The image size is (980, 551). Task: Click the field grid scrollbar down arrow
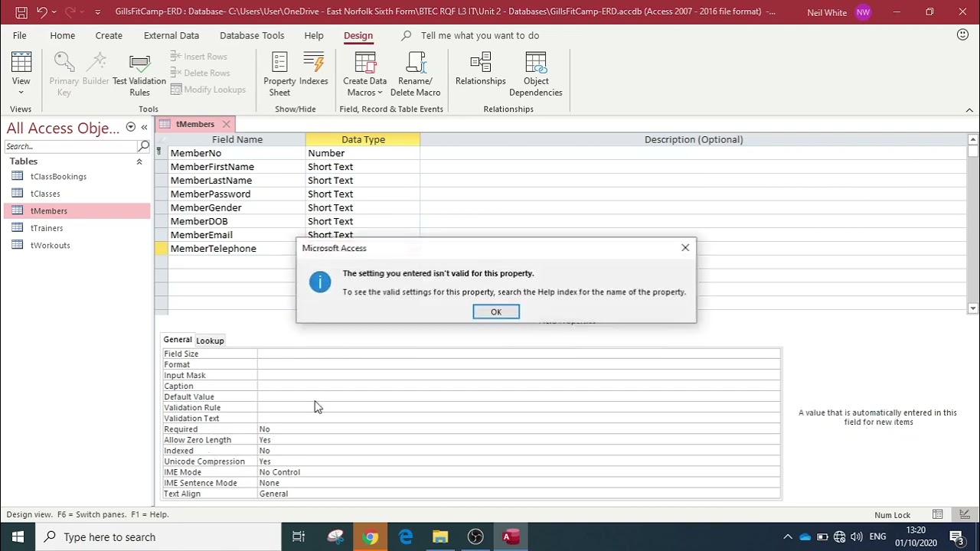[x=973, y=308]
